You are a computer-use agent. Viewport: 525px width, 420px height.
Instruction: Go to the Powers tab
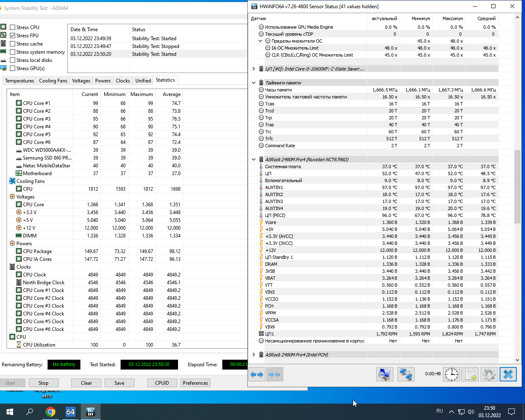pyautogui.click(x=103, y=81)
